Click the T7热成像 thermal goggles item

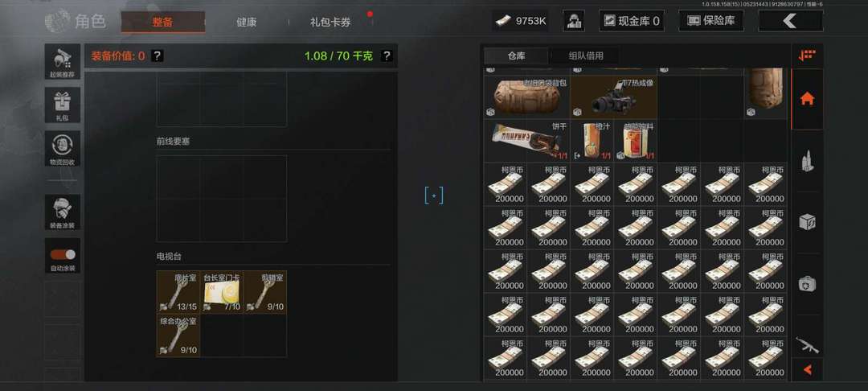coord(614,97)
